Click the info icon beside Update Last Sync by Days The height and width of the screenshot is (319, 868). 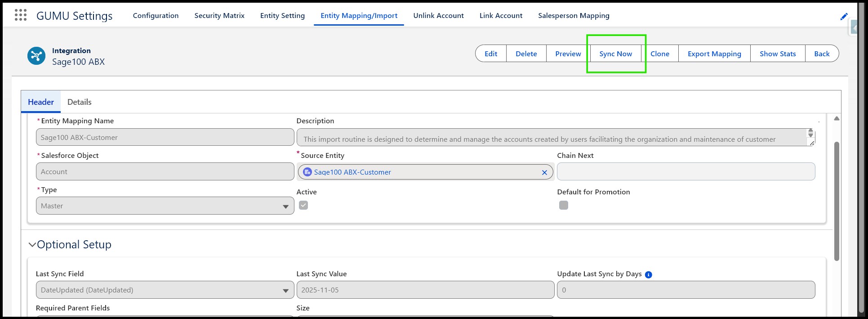(648, 274)
